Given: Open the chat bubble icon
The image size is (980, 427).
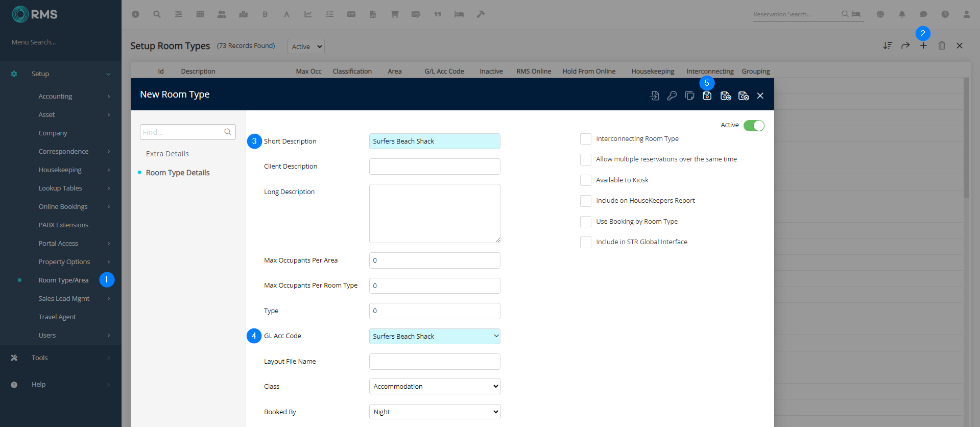Looking at the screenshot, I should click(923, 14).
